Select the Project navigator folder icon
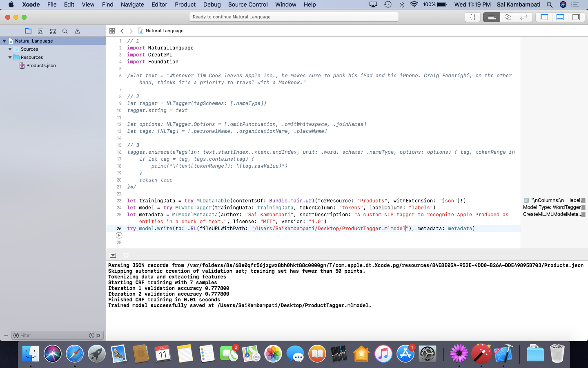Screen dimensions: 588x368 pyautogui.click(x=28, y=31)
